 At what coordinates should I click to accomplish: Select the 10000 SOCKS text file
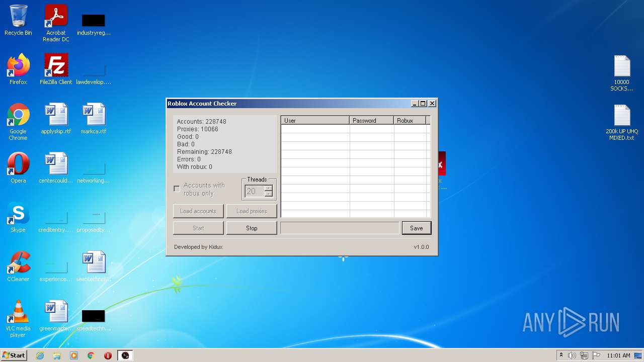(x=622, y=73)
